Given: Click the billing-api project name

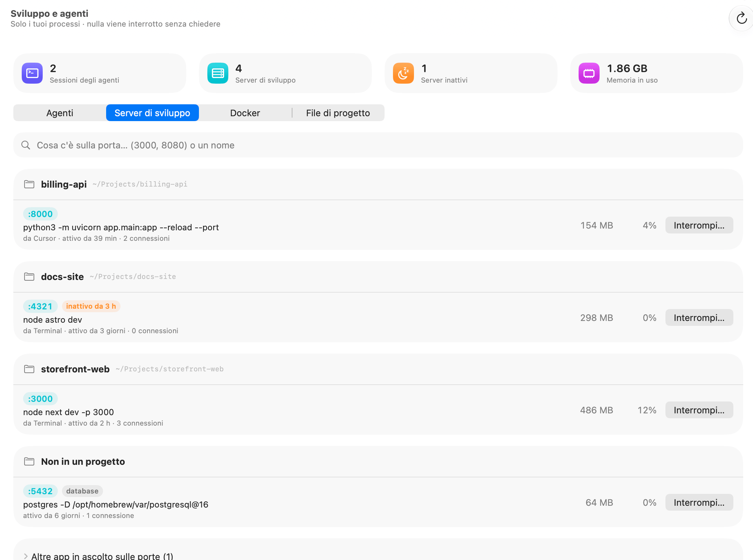Looking at the screenshot, I should (64, 184).
